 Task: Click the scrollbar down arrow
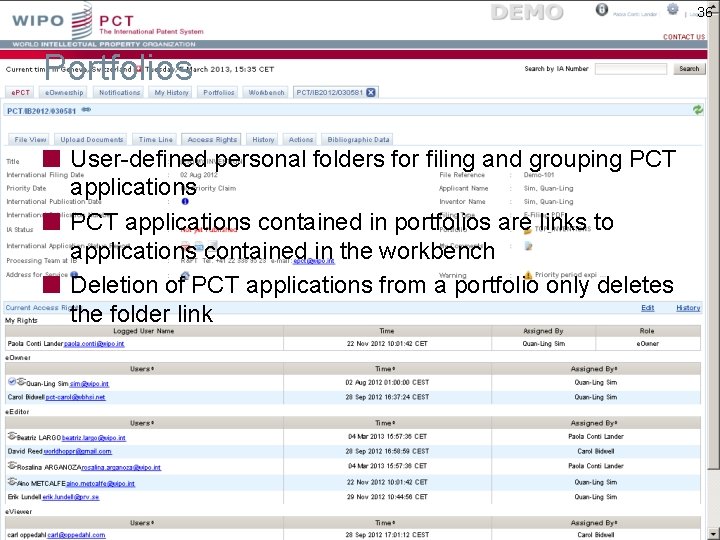pyautogui.click(x=714, y=534)
